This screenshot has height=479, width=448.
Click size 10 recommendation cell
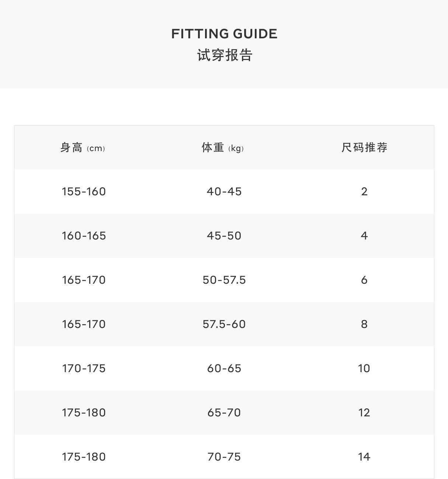[x=364, y=368]
